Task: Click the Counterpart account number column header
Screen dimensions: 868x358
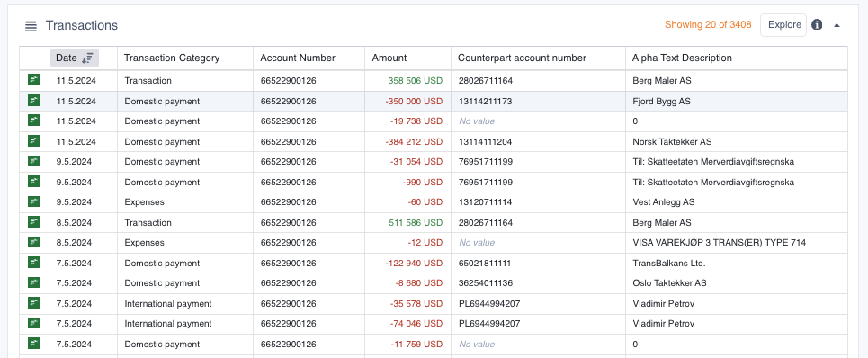Action: pyautogui.click(x=522, y=58)
